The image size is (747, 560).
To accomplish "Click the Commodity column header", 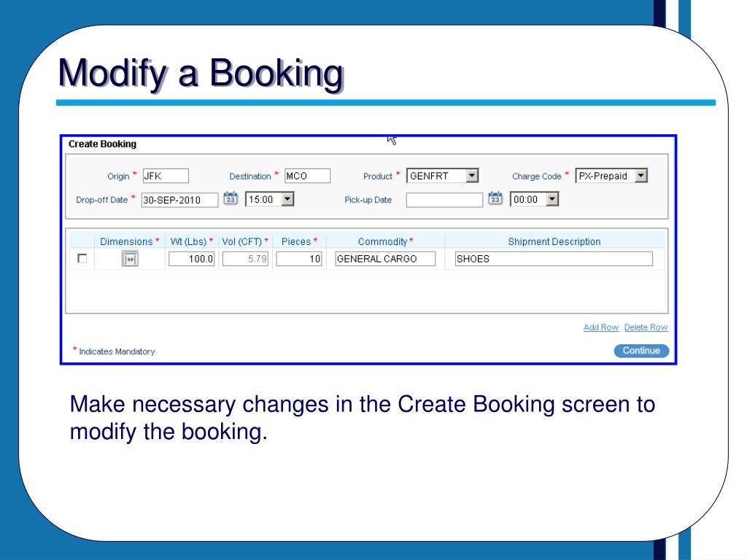I will (x=385, y=241).
